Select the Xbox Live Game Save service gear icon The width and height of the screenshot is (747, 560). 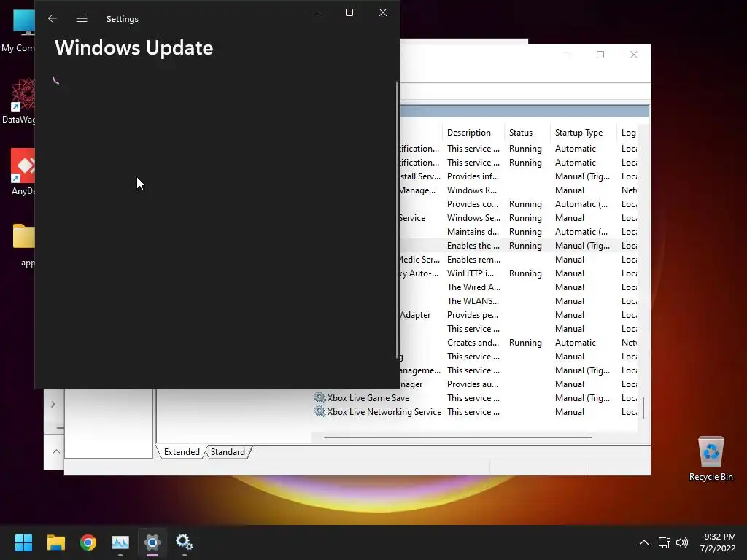tap(320, 397)
